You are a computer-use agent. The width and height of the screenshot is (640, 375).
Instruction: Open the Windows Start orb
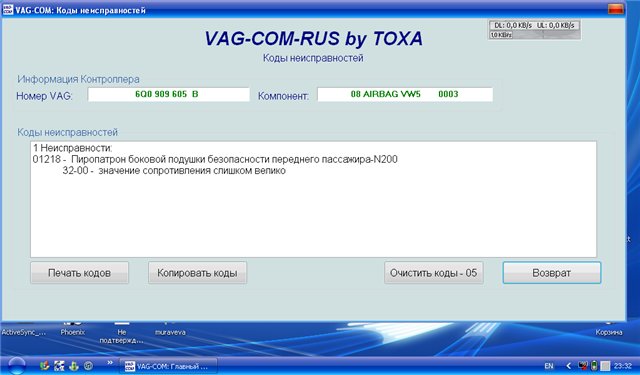tap(17, 365)
